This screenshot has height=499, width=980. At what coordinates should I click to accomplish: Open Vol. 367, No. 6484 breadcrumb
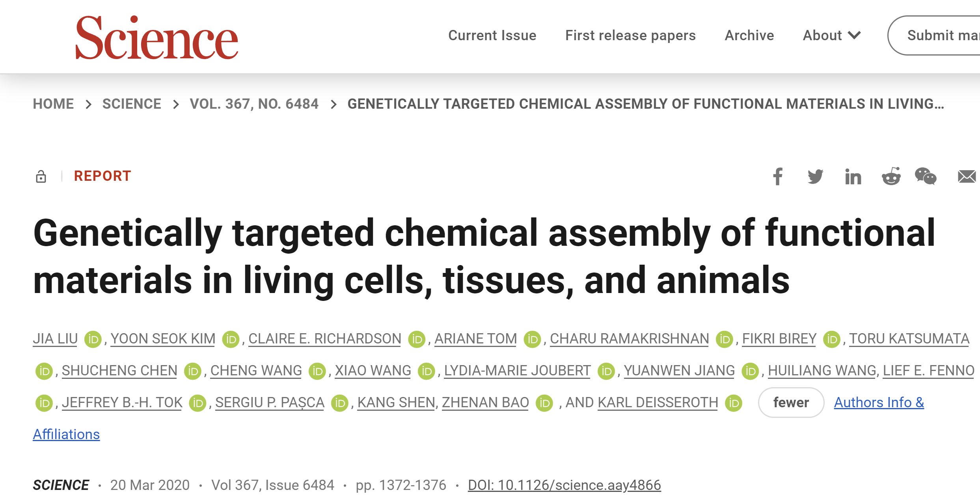pos(254,104)
